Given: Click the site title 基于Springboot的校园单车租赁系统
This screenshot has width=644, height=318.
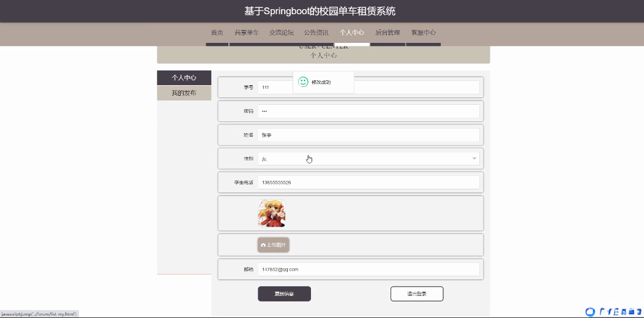Looking at the screenshot, I should point(320,11).
